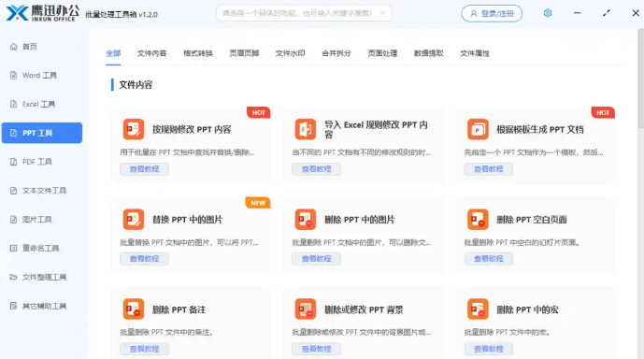Switch to the 数据提取 tab
The width and height of the screenshot is (644, 359).
428,53
